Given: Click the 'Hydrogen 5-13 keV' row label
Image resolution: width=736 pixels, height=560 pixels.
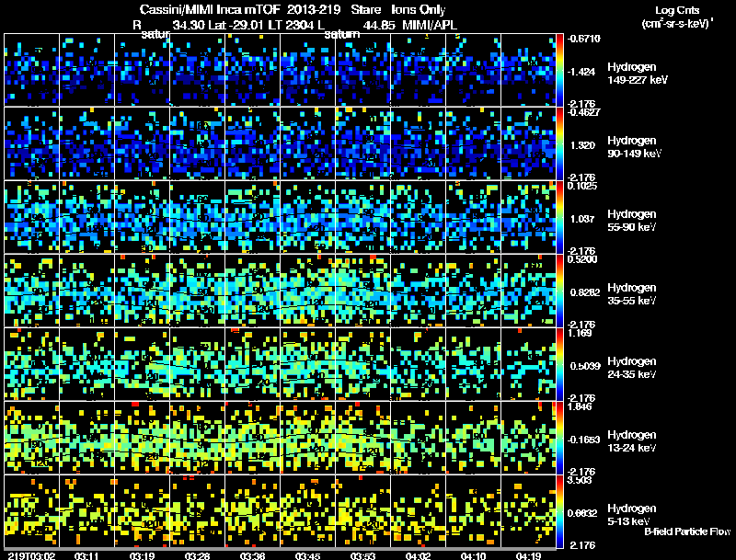Looking at the screenshot, I should tap(632, 515).
